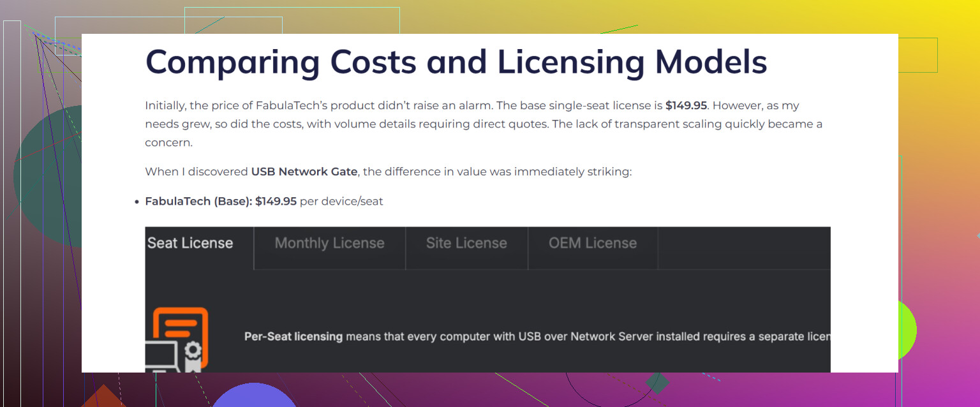Click the teal diamond shape at bottom right

point(657,383)
